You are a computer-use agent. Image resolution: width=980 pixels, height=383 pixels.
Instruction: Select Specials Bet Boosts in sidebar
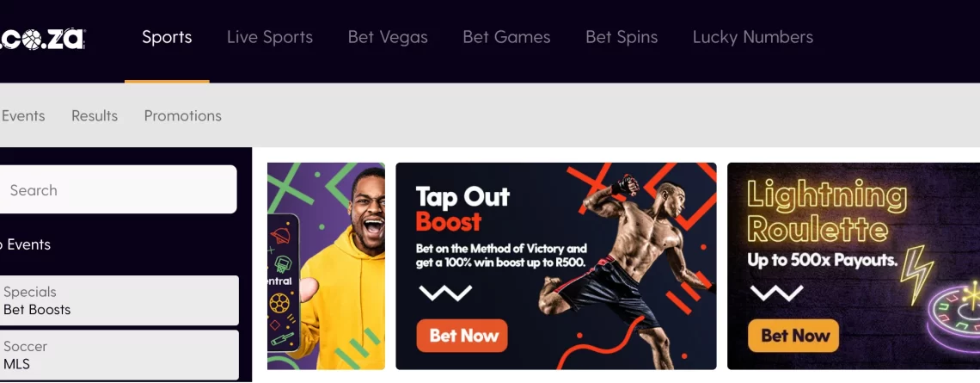coord(119,300)
